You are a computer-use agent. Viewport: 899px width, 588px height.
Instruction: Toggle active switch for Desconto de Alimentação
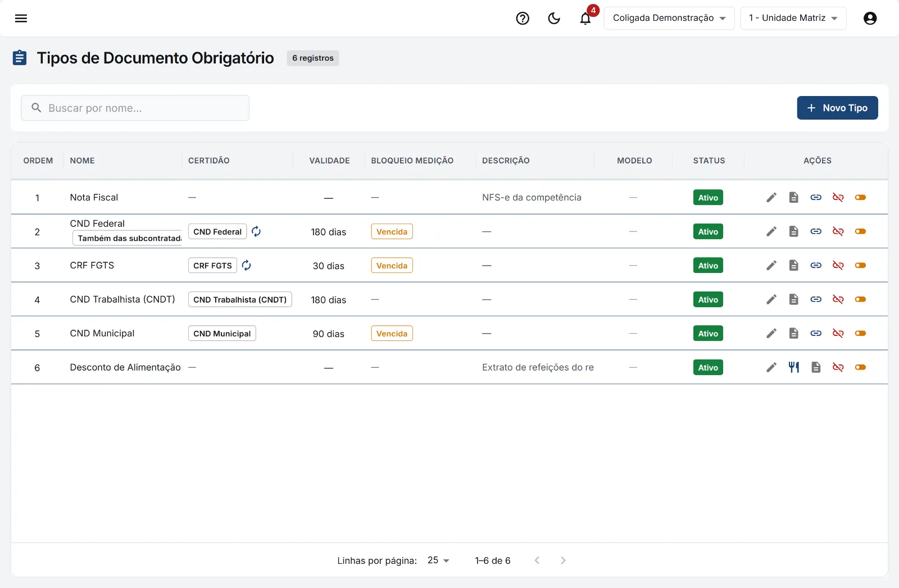pyautogui.click(x=860, y=367)
